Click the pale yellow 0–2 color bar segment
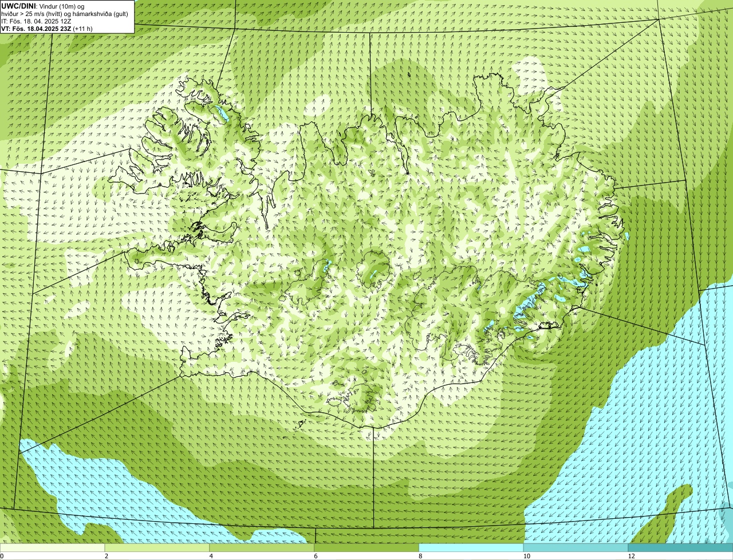733x560 pixels. pos(53,547)
